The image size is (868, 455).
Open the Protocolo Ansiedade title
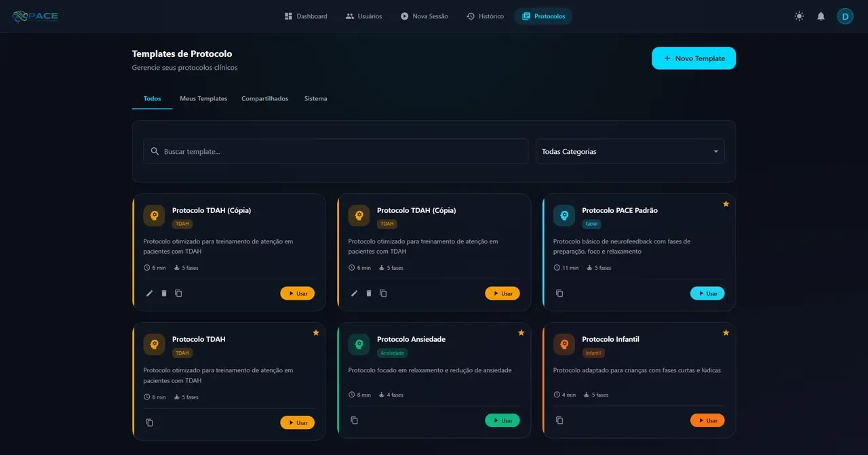[x=411, y=339]
